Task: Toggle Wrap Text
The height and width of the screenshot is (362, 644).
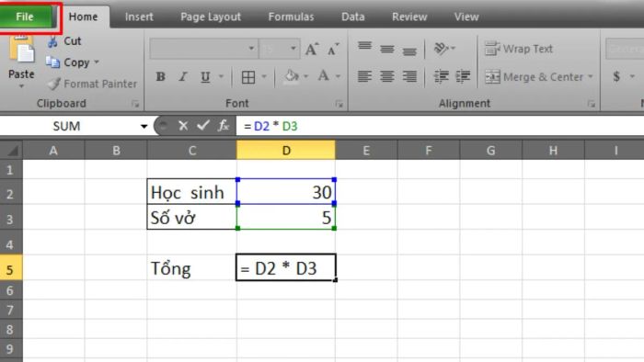Action: pos(519,49)
